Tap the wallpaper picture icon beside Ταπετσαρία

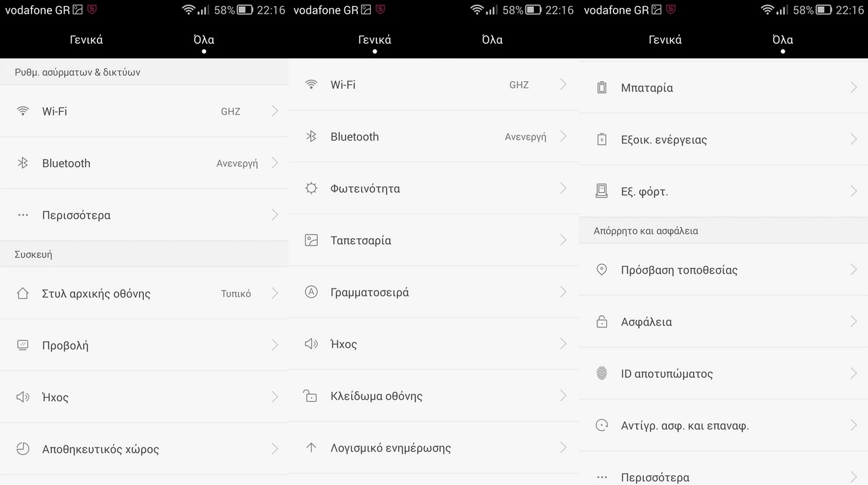pos(311,240)
